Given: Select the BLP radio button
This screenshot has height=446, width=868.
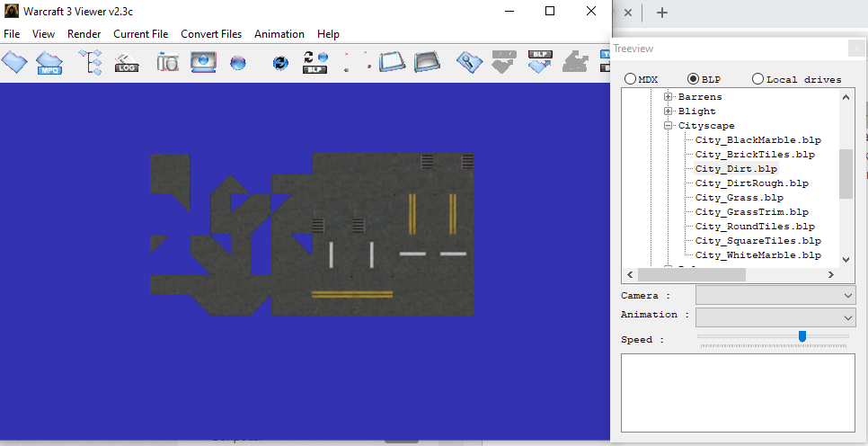Looking at the screenshot, I should point(693,78).
